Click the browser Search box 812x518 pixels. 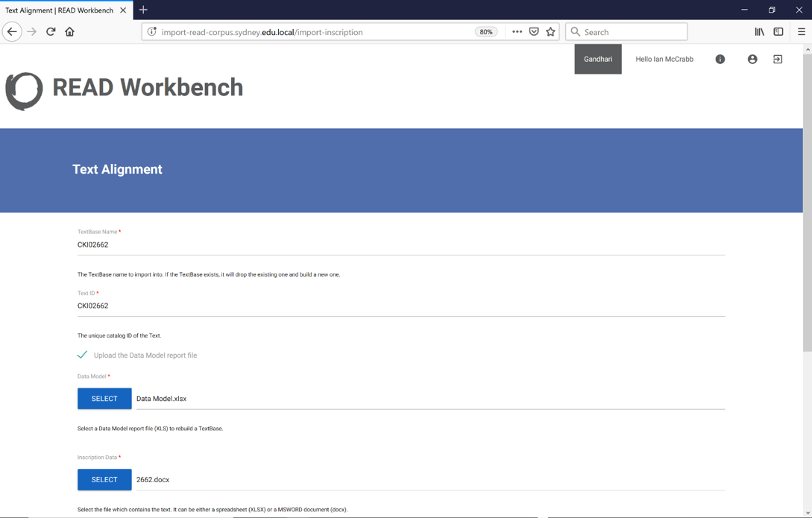coord(626,31)
